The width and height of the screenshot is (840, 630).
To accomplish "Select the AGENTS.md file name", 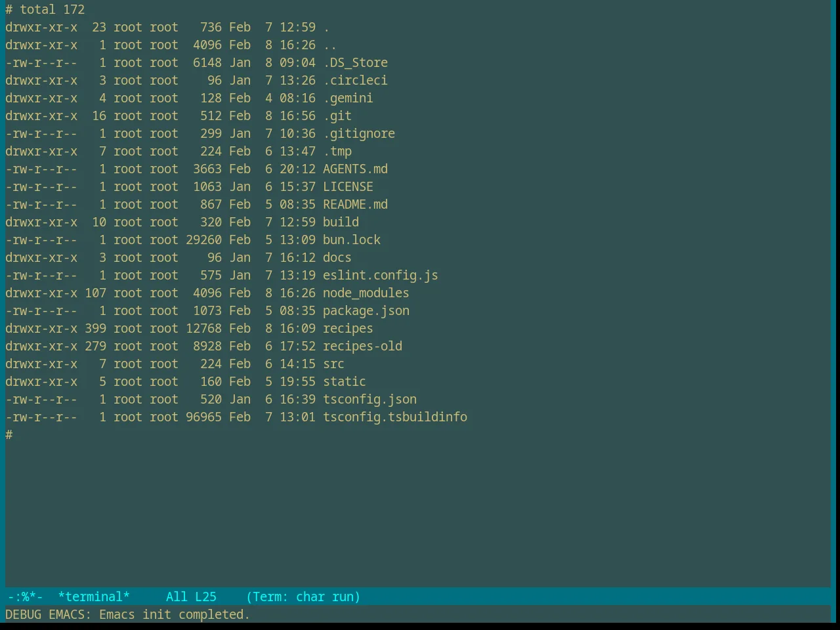I will (x=355, y=169).
